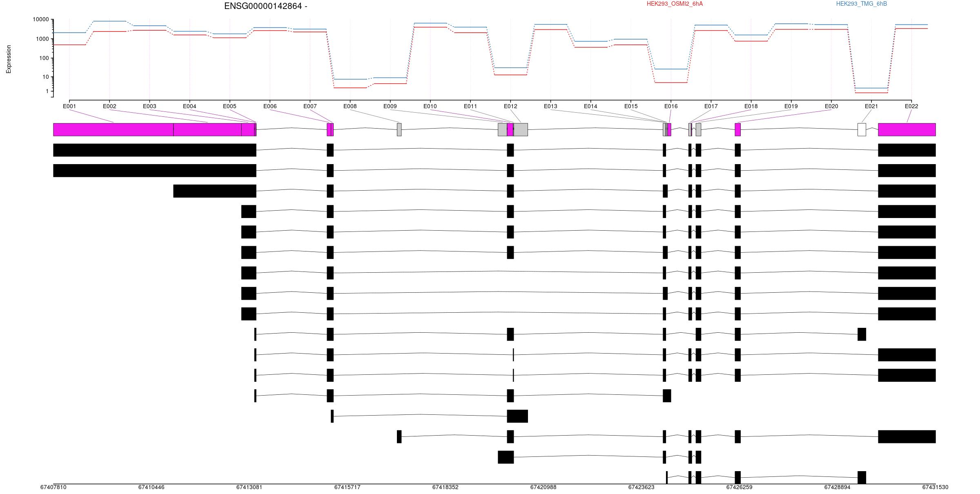This screenshot has width=980, height=494.
Task: Click exon label E002
Action: click(x=109, y=106)
